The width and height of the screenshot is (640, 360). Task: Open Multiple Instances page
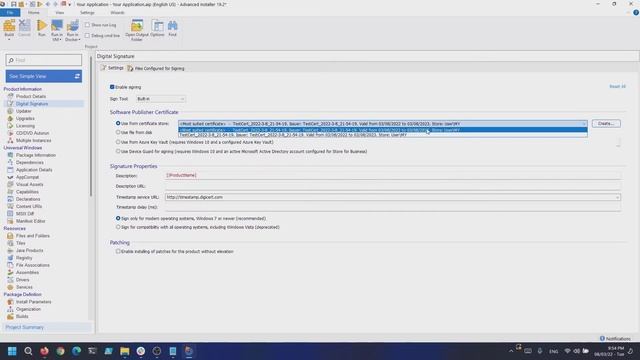(x=33, y=140)
